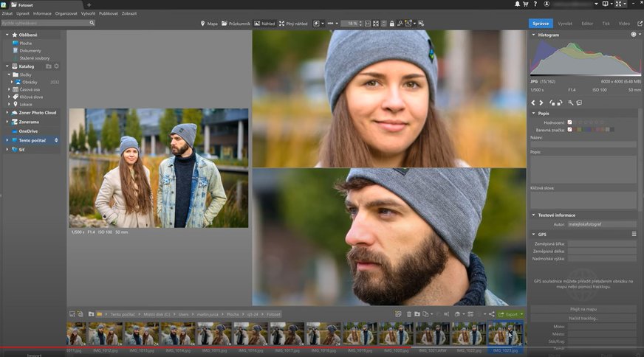
Task: Clear the Hodnocení rating box
Action: 569,122
